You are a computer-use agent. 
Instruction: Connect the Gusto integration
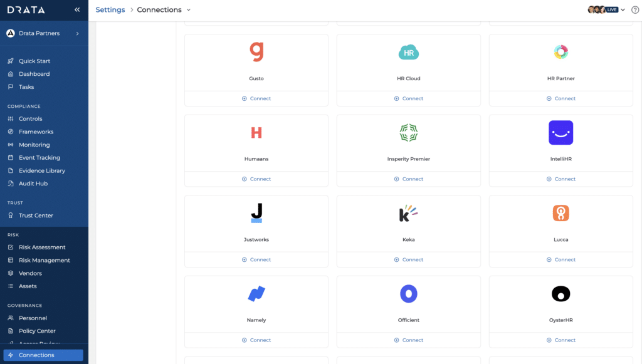coord(256,98)
